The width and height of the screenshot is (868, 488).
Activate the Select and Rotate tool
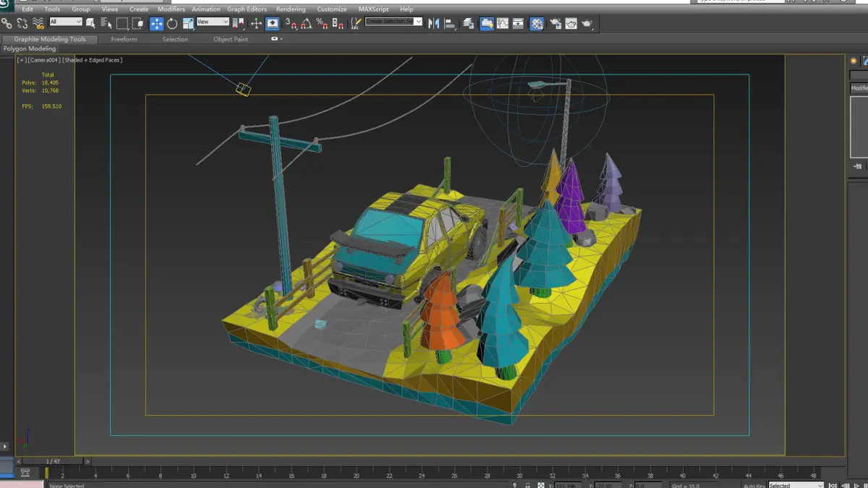tap(172, 24)
